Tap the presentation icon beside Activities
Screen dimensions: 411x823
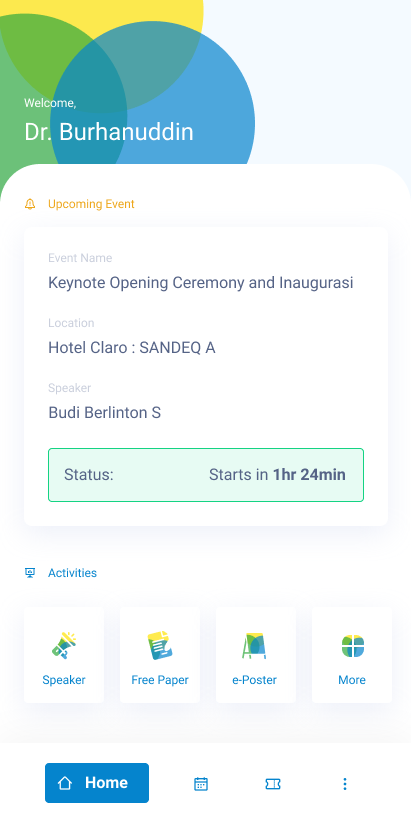(x=30, y=573)
